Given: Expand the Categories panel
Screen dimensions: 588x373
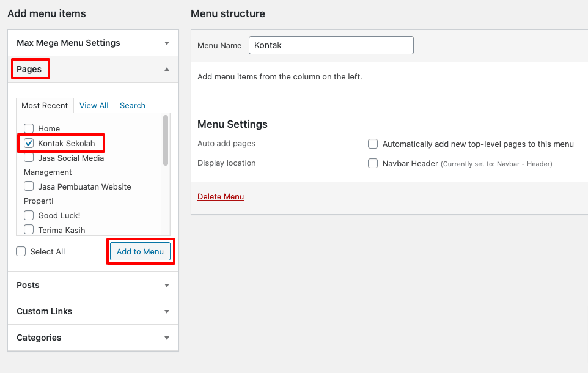Looking at the screenshot, I should 166,338.
